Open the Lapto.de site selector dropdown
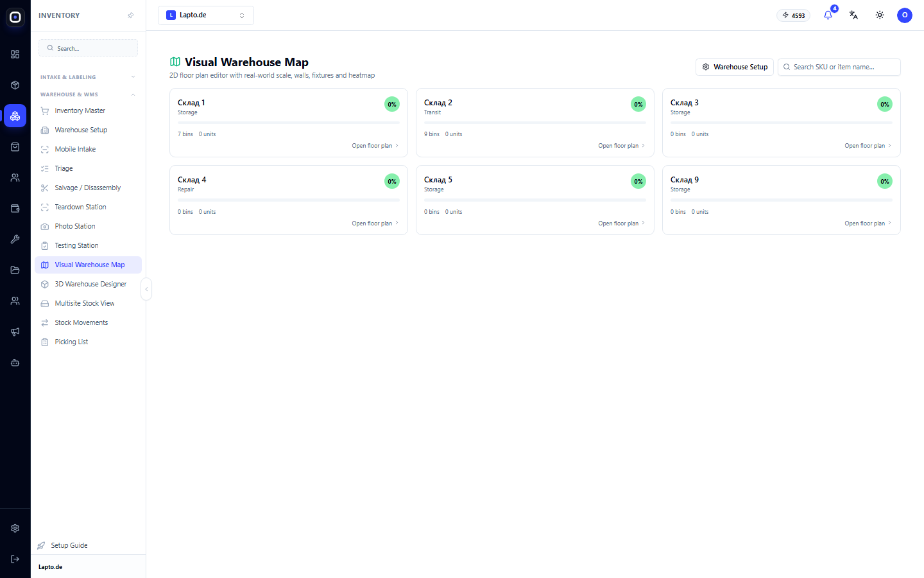The height and width of the screenshot is (578, 924). tap(206, 15)
